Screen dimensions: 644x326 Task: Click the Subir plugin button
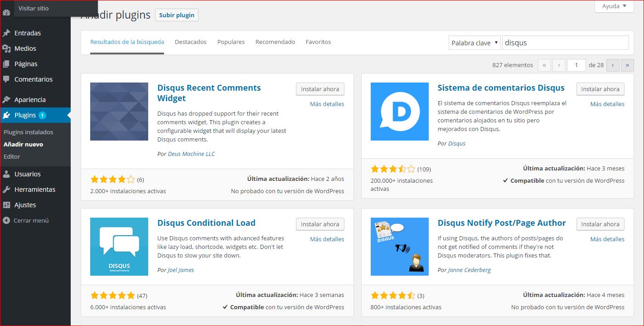coord(177,15)
